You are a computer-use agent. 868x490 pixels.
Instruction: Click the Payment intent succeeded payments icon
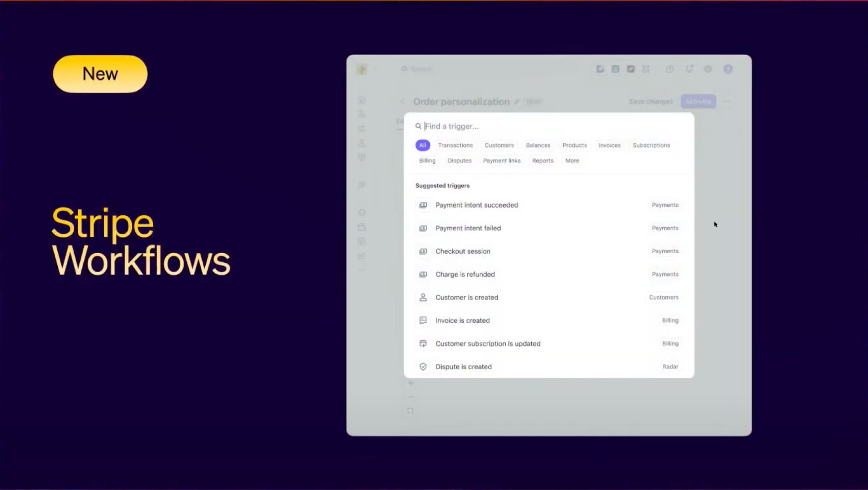click(423, 205)
